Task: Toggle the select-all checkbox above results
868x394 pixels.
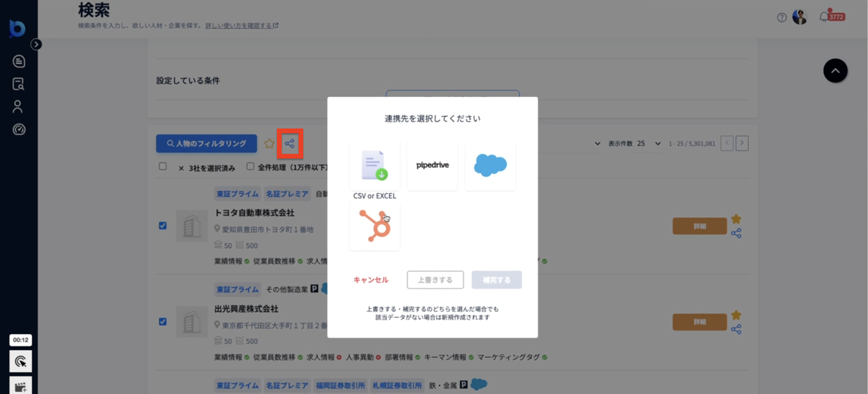Action: coord(163,167)
